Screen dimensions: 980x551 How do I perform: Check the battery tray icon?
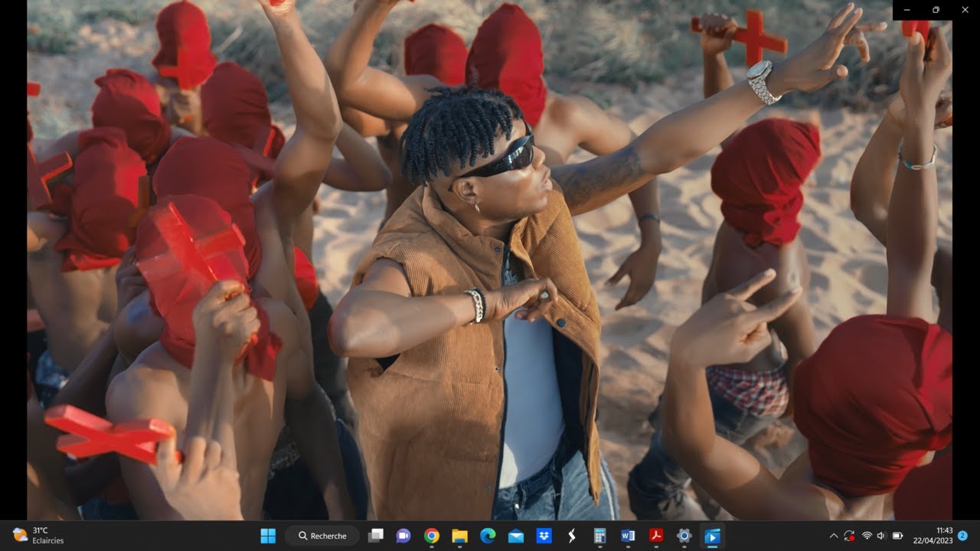[898, 536]
